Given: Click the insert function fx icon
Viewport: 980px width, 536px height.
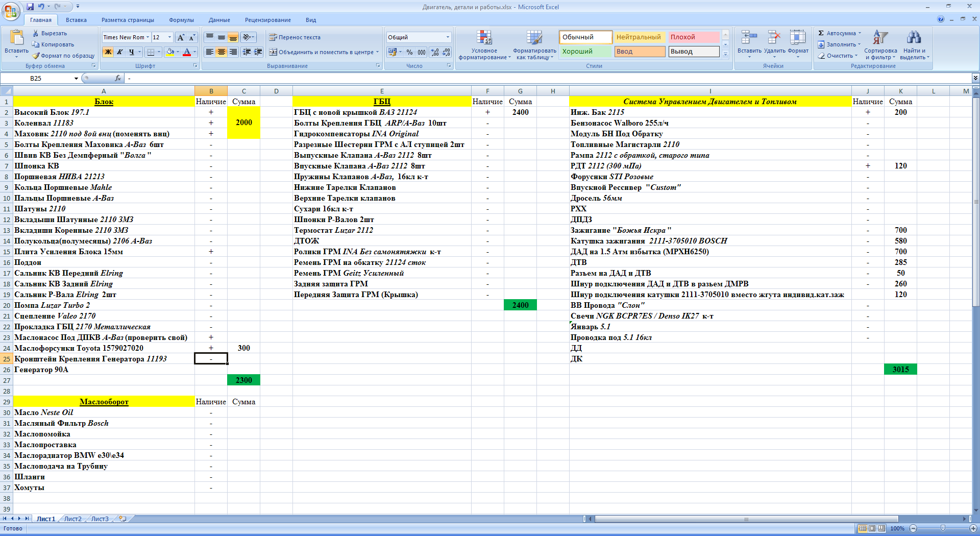Looking at the screenshot, I should [118, 78].
